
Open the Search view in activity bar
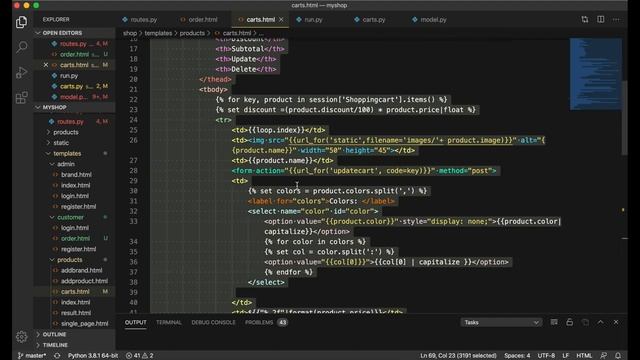click(x=22, y=47)
